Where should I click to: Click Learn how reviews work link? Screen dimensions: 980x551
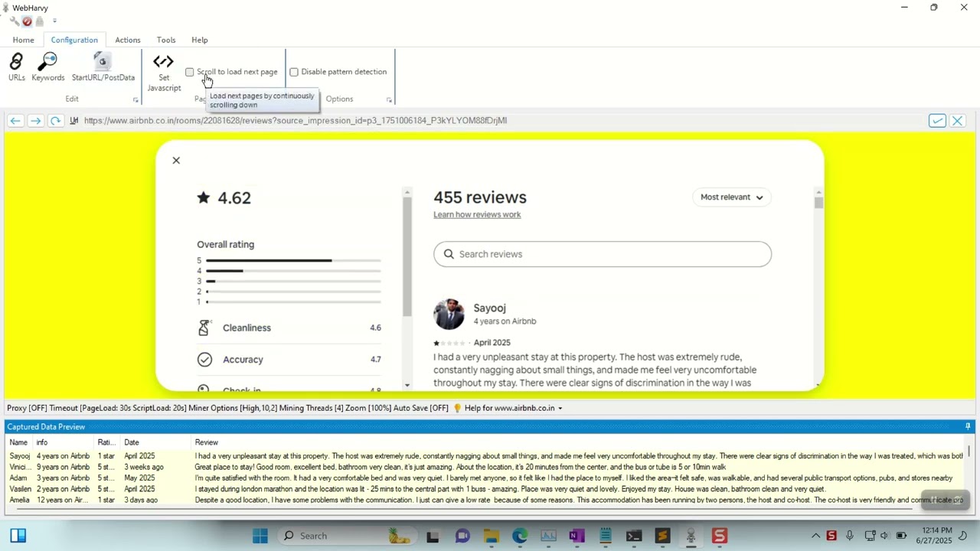pyautogui.click(x=477, y=214)
